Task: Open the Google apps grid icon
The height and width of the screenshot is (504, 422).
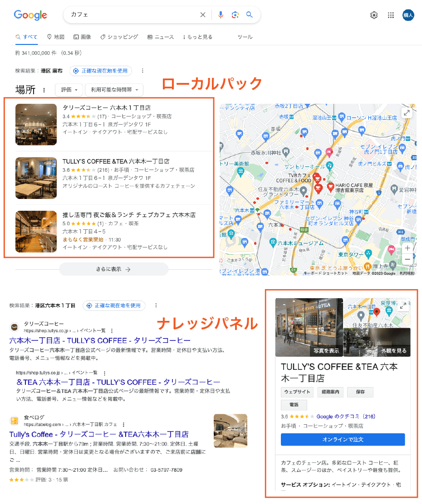Action: 391,15
